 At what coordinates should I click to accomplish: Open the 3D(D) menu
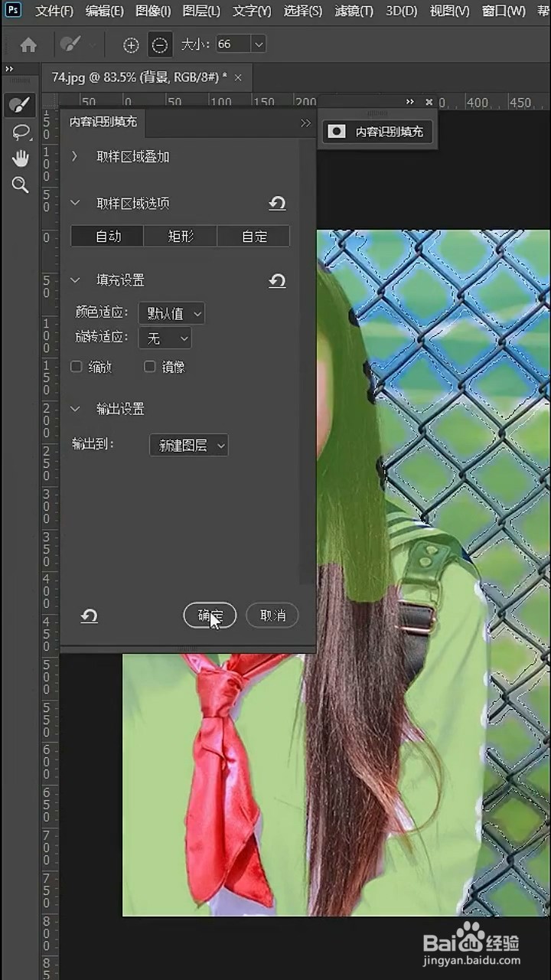click(x=402, y=11)
